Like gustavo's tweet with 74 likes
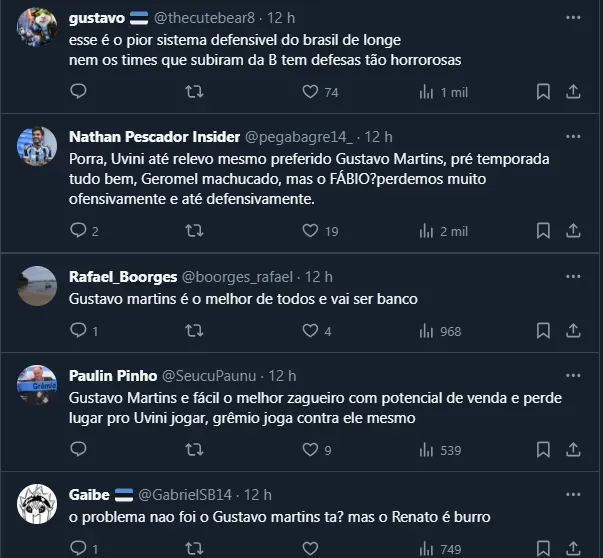 coord(310,92)
